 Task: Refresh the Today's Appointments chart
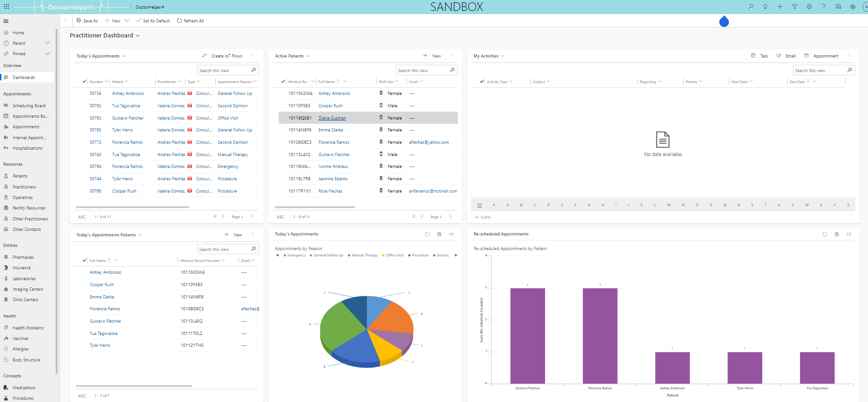click(427, 234)
